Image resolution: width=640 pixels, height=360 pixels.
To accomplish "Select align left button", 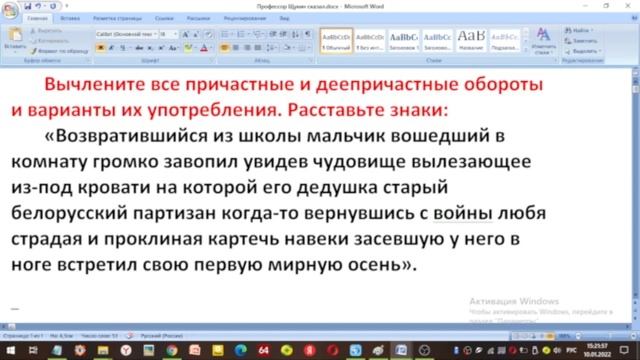I will click(x=224, y=48).
